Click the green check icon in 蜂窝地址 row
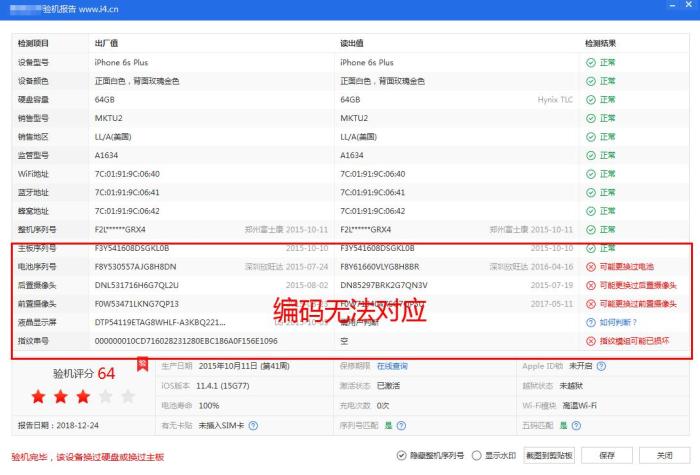Image resolution: width=700 pixels, height=475 pixels. pos(591,211)
